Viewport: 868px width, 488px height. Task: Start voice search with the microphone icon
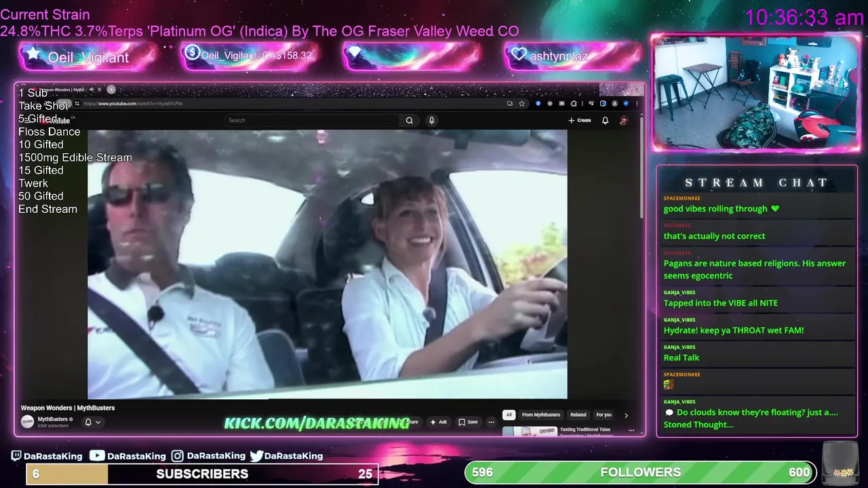pos(431,120)
